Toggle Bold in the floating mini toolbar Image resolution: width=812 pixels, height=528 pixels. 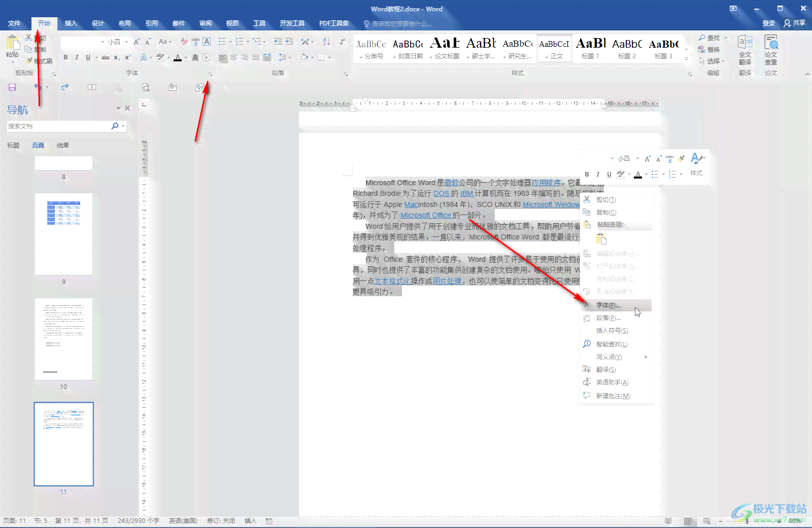(587, 174)
